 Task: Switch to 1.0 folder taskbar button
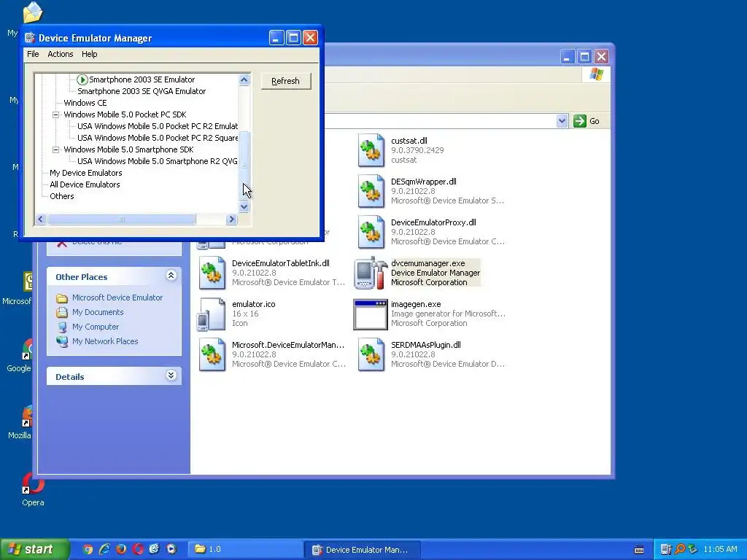tap(245, 550)
